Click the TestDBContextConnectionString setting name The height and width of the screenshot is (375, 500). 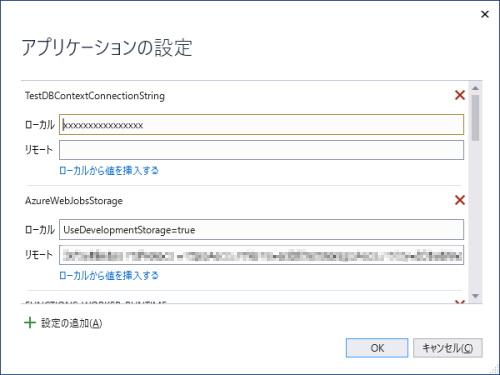95,96
